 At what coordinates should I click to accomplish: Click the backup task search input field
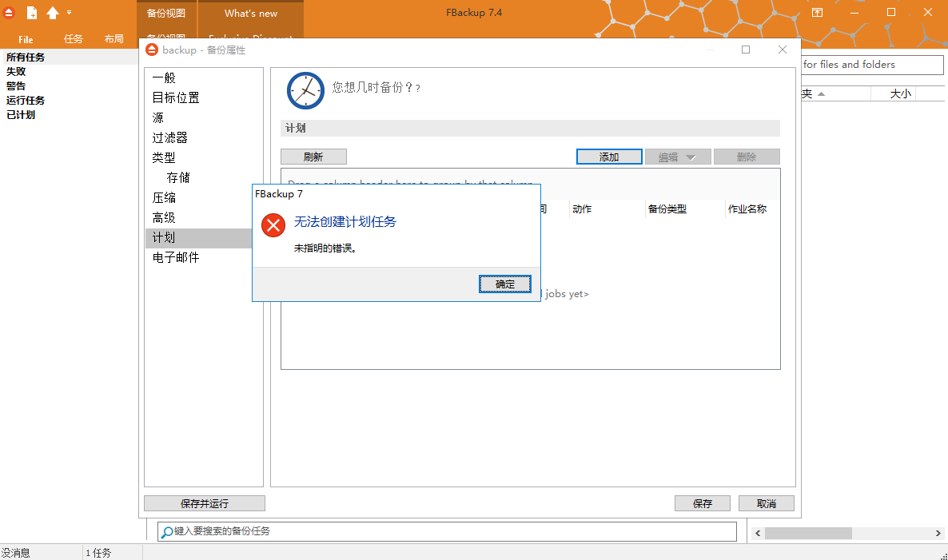(x=447, y=531)
